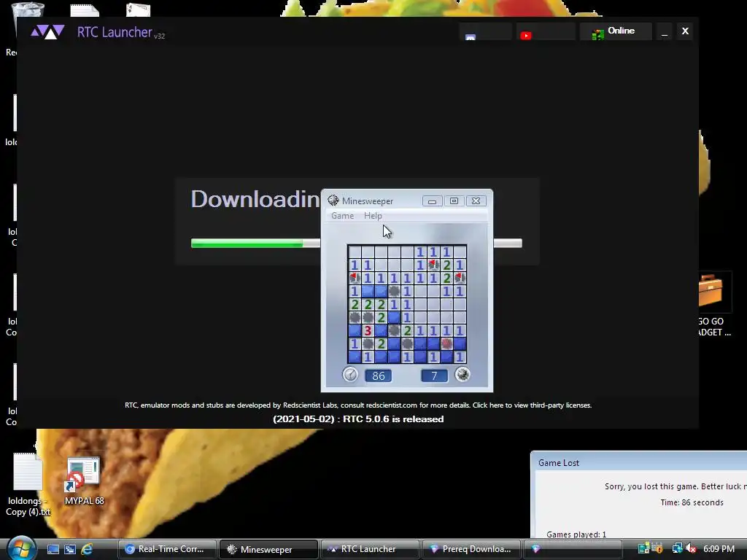Open the Help menu in Minesweeper
This screenshot has width=747, height=560.
pos(373,216)
